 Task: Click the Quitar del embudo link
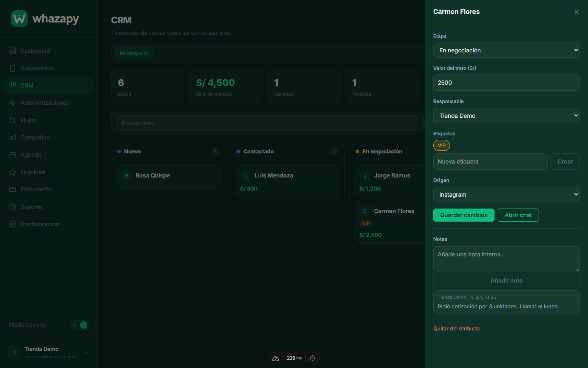pyautogui.click(x=457, y=328)
